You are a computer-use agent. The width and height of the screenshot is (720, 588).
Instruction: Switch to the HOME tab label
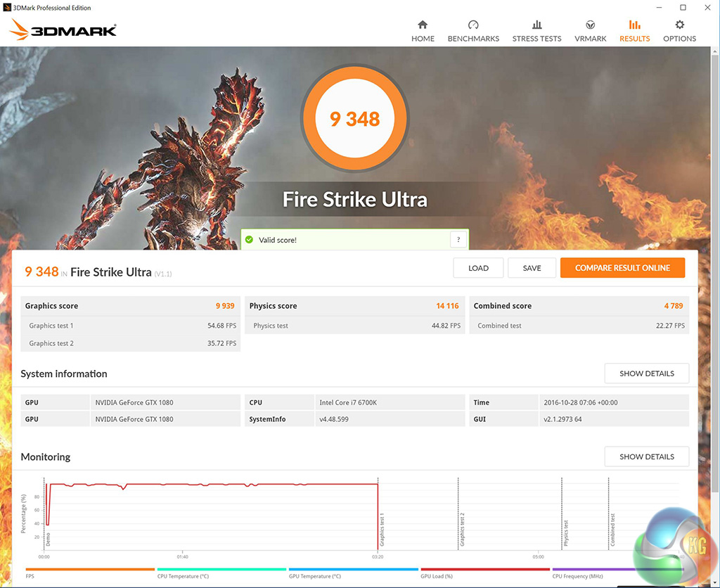pos(423,39)
